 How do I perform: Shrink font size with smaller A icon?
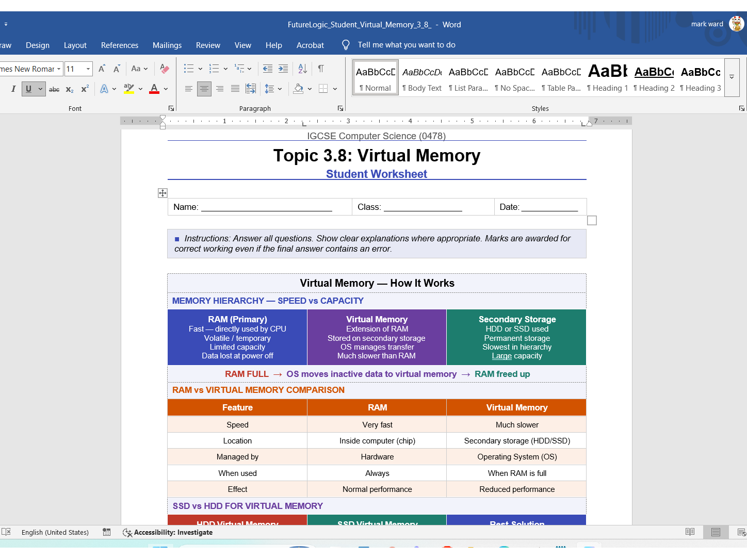coord(117,69)
